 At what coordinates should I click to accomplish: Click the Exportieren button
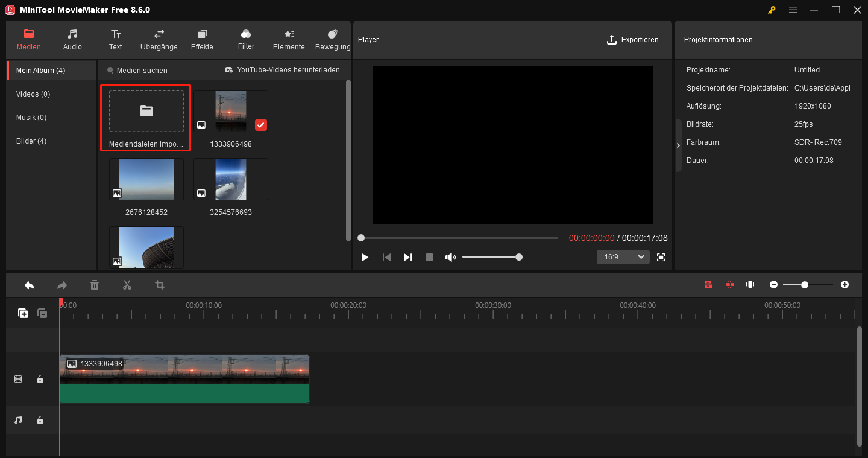pos(633,39)
